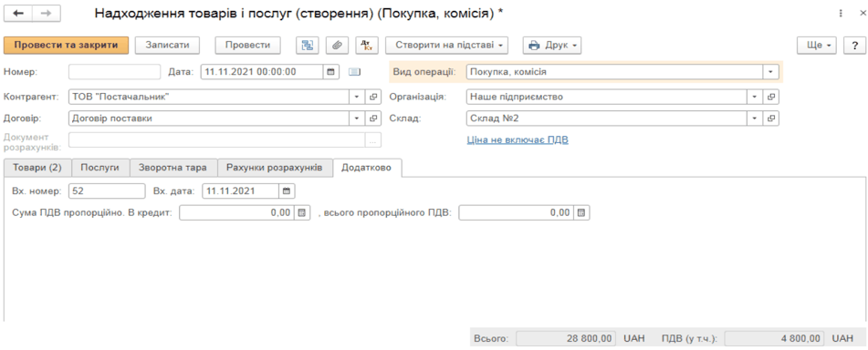Screen dimensions: 868x350
Task: Expand Організація dropdown arrow
Action: click(x=755, y=97)
